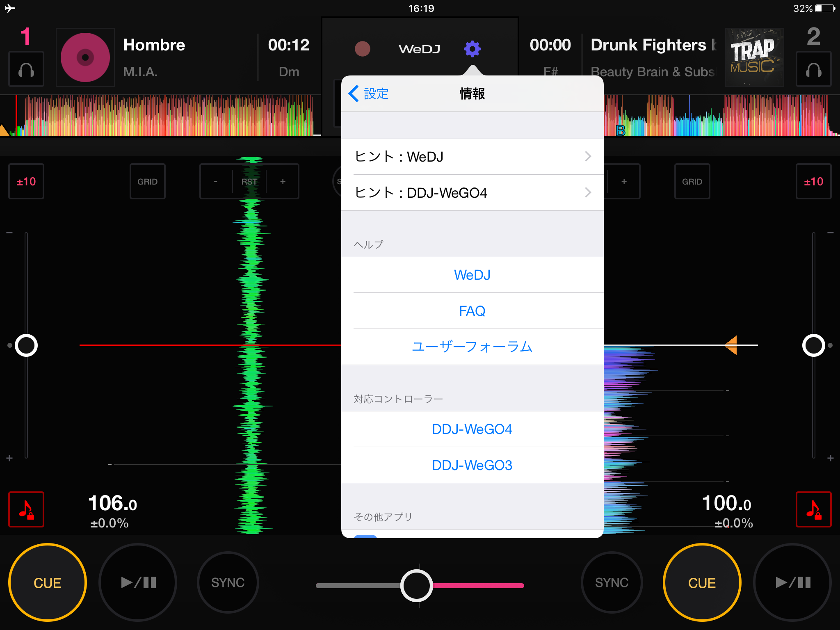The width and height of the screenshot is (840, 630).
Task: Select deck number 1 label
Action: coord(26,37)
